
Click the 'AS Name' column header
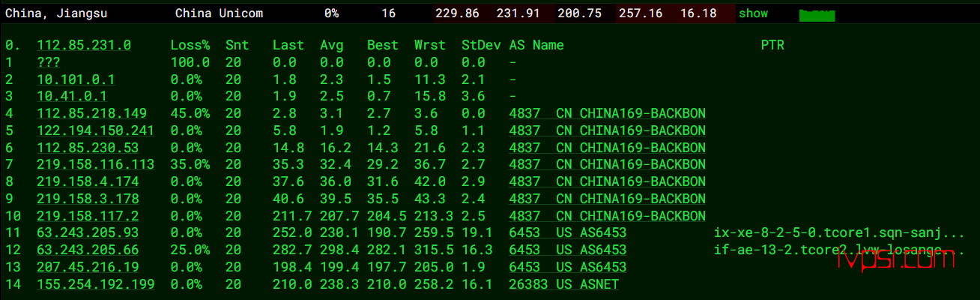point(536,45)
